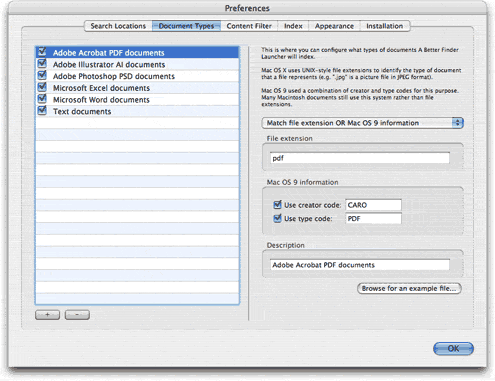
Task: Select Adobe Illustrator AI documents row
Action: [x=137, y=64]
